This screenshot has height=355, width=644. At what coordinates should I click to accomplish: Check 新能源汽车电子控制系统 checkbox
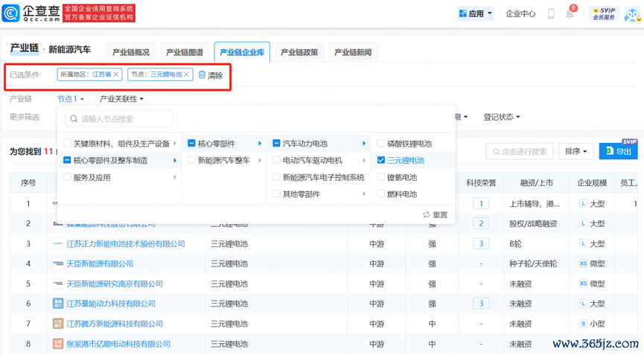pyautogui.click(x=276, y=177)
